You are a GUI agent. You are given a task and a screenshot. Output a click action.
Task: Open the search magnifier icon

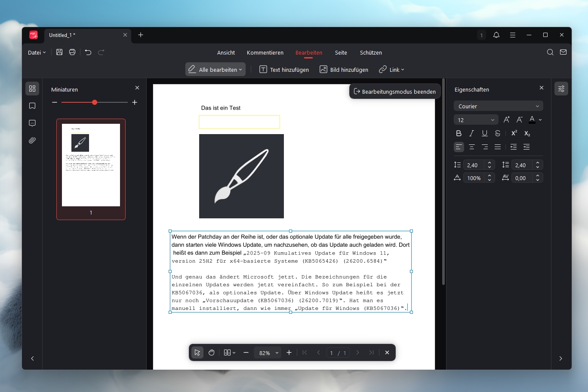[550, 52]
